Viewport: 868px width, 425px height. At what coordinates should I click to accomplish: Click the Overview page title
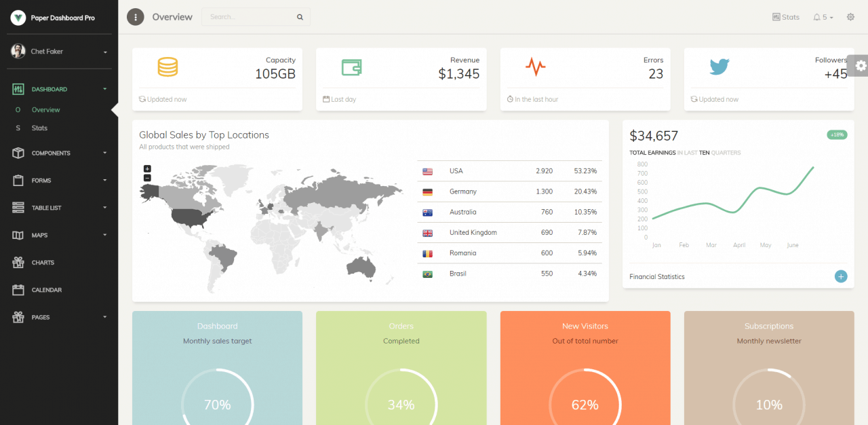point(172,17)
